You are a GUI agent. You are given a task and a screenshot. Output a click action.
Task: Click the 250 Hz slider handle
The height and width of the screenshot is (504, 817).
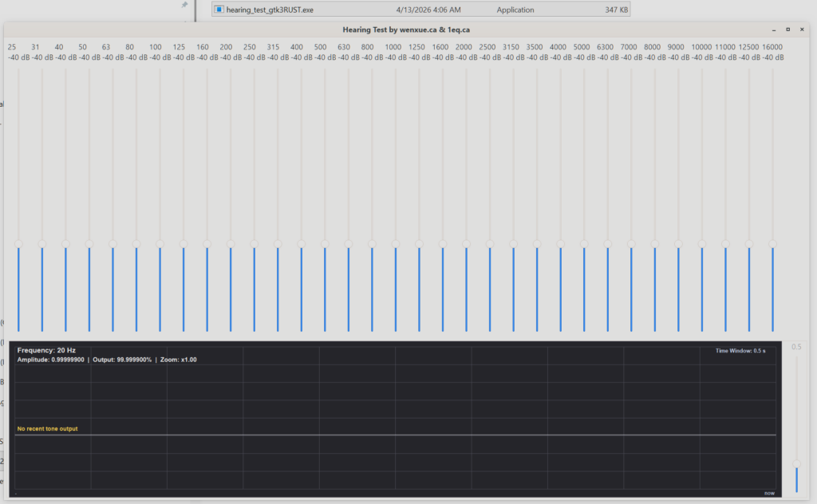(x=254, y=243)
